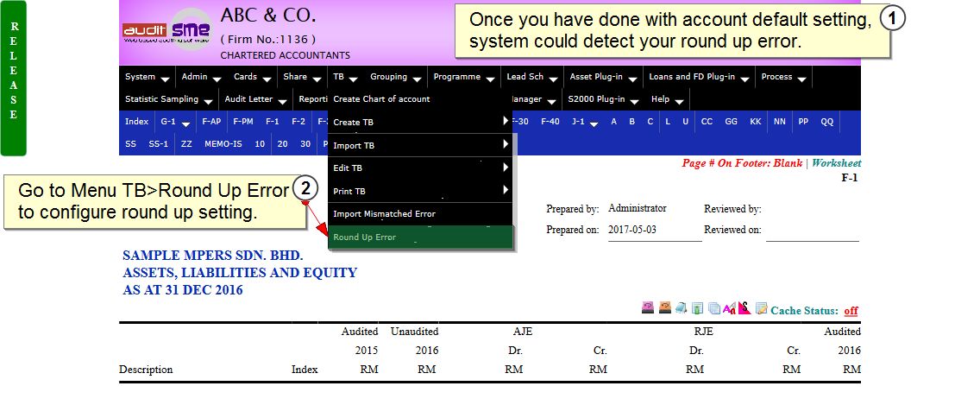Viewport: 980px width, 405px height.
Task: Click the pink undo disk icon
Action: 647,308
